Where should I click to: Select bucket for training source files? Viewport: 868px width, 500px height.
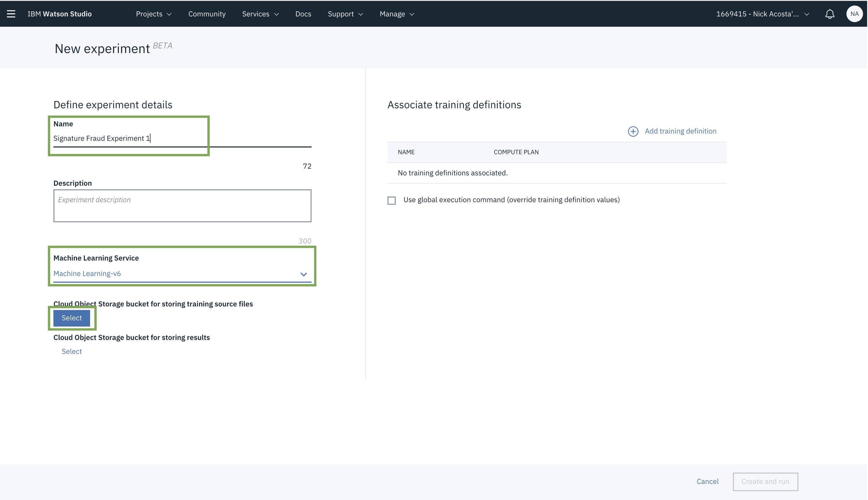71,318
